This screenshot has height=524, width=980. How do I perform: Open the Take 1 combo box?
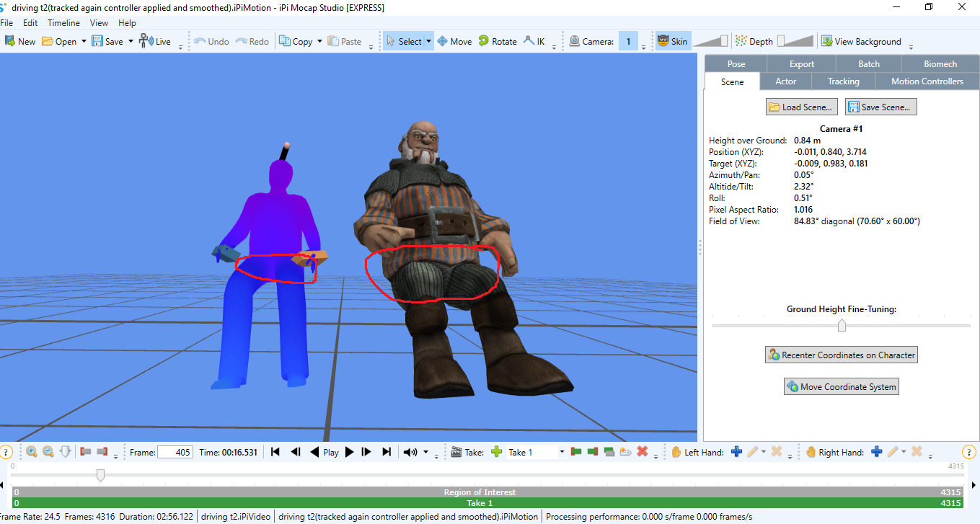(535, 452)
